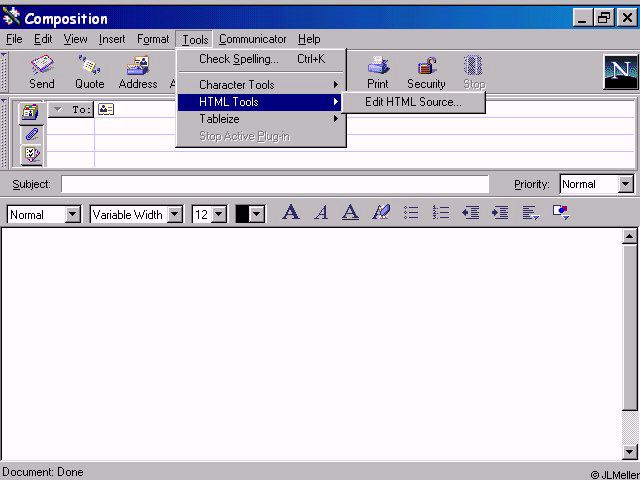Open the alignment options icon
Screen dimensions: 640x480
click(531, 213)
